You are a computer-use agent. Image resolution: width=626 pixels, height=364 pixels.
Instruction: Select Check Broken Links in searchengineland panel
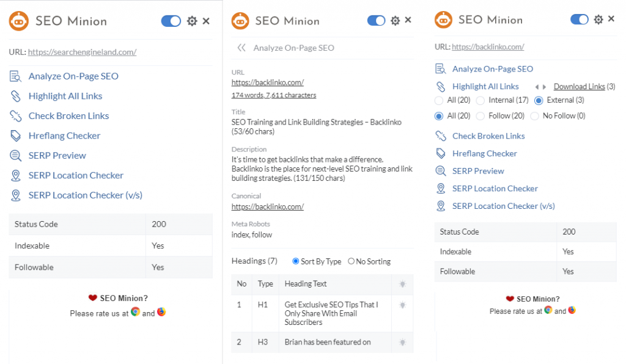point(68,116)
